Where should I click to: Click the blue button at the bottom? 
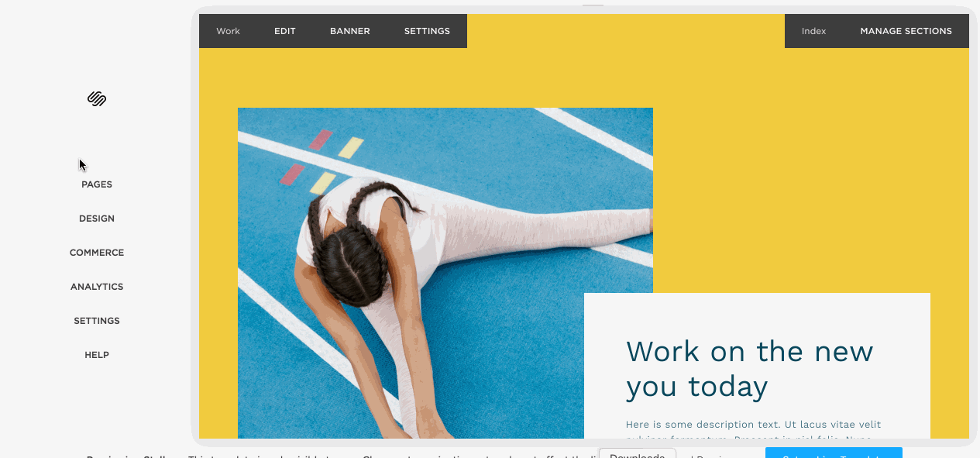click(x=834, y=453)
